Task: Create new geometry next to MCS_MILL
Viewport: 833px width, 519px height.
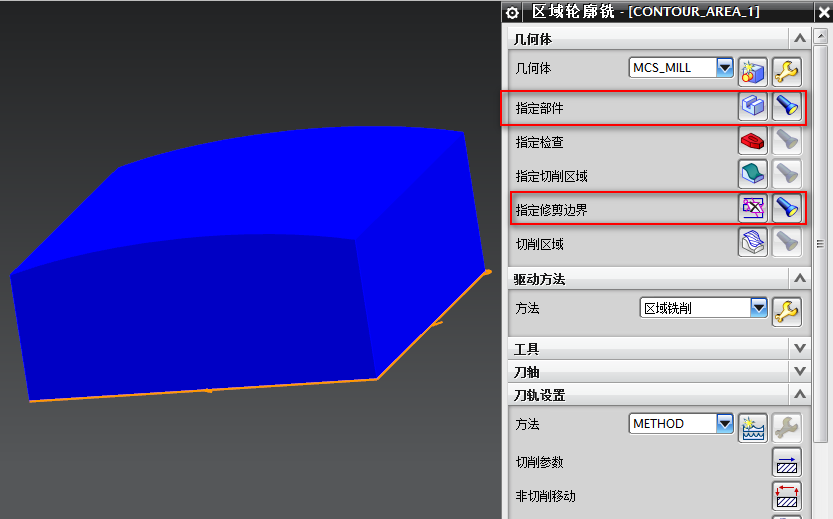Action: [x=752, y=70]
